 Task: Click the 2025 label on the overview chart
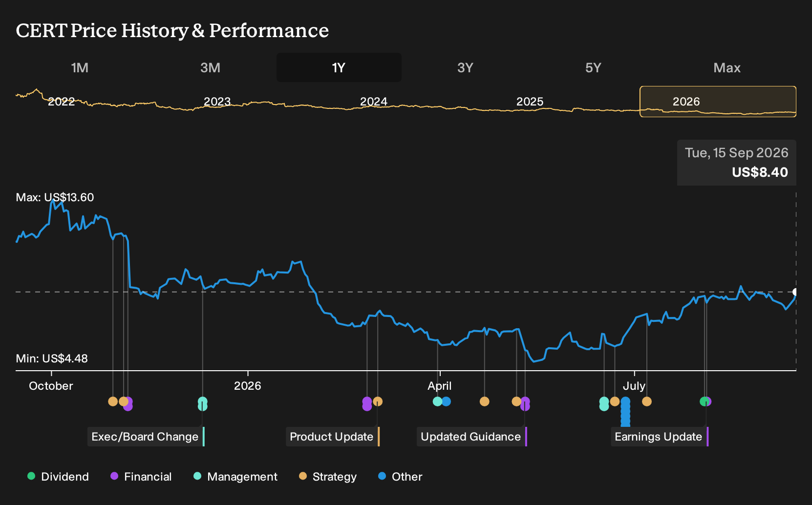(x=530, y=102)
